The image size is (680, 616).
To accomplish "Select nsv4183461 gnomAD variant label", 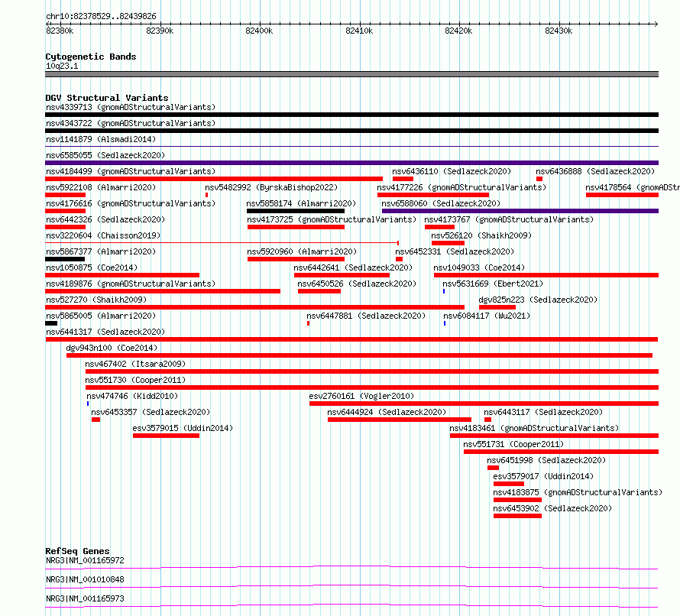I will pos(534,428).
